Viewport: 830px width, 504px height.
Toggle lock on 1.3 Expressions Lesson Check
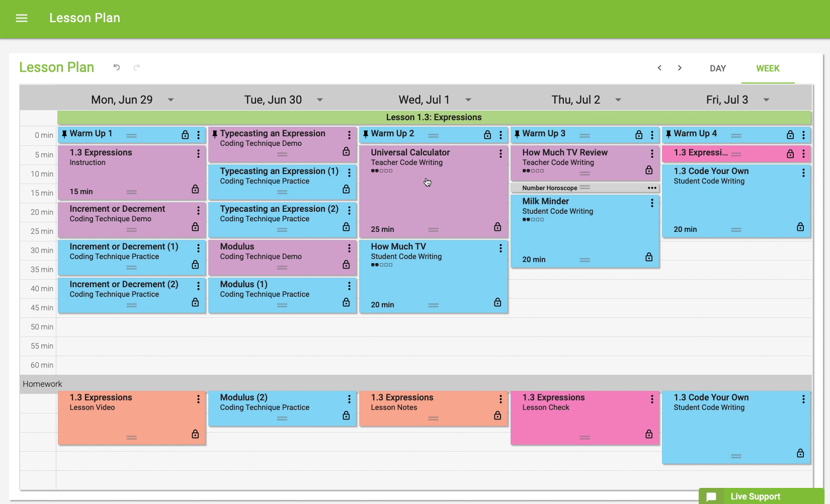pyautogui.click(x=649, y=434)
